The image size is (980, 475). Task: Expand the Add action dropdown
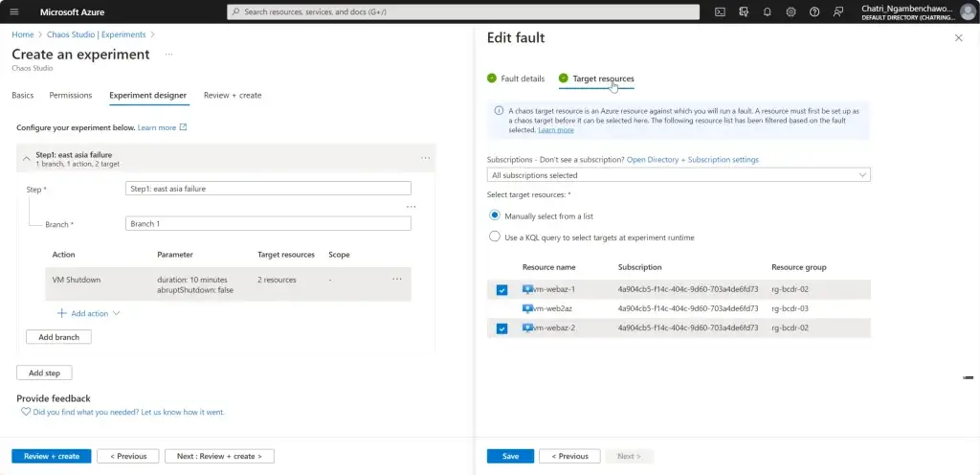click(116, 314)
